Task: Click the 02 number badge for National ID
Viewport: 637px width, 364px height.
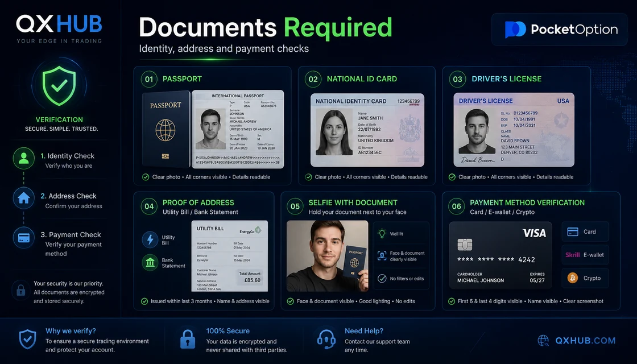Action: point(313,79)
